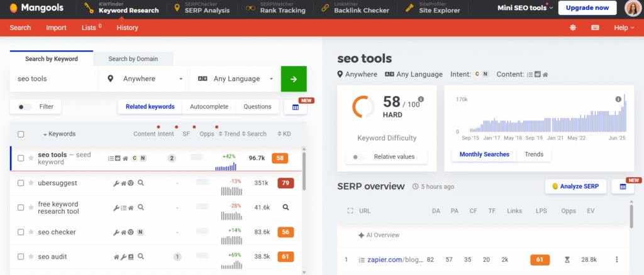Check the seo checker keyword checkbox
This screenshot has width=644, height=275.
pos(21,232)
